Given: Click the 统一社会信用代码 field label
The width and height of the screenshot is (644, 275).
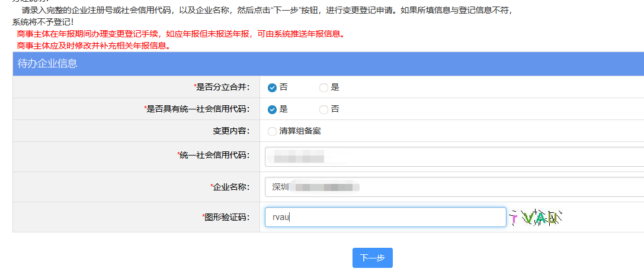Looking at the screenshot, I should pos(214,156).
